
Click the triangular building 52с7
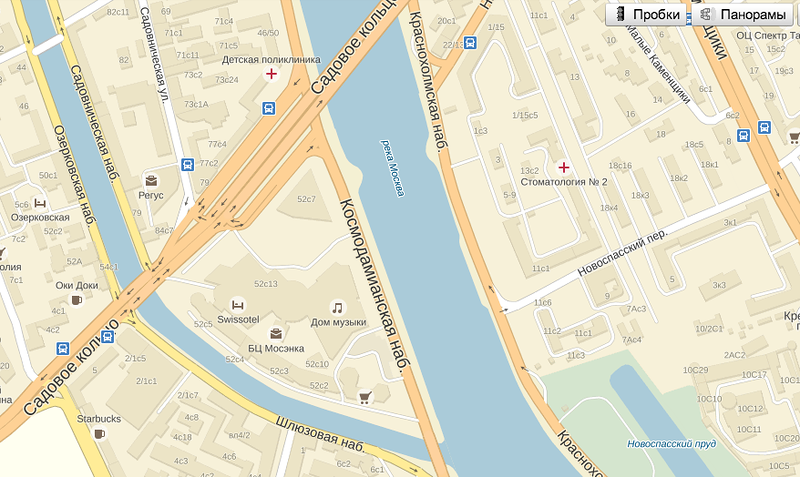[307, 199]
